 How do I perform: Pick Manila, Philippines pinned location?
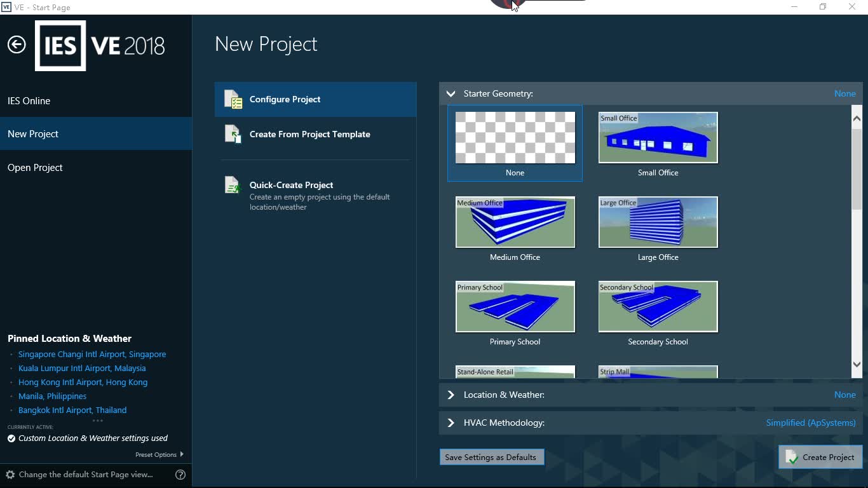point(52,396)
